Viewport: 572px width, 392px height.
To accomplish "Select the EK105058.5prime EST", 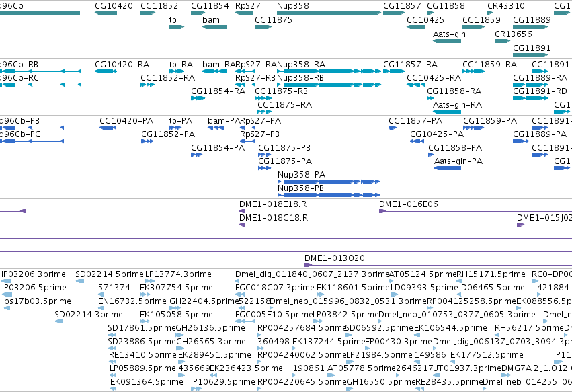I will tap(145, 321).
